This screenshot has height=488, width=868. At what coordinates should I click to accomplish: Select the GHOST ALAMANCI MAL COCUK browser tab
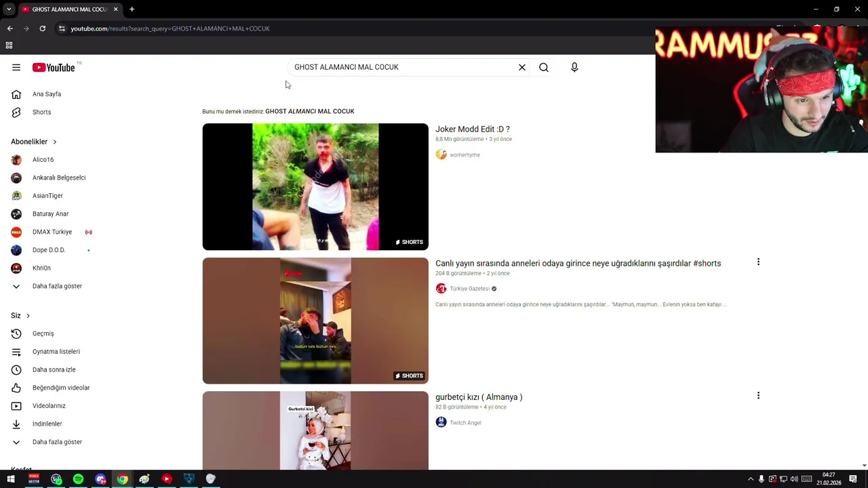tap(69, 9)
